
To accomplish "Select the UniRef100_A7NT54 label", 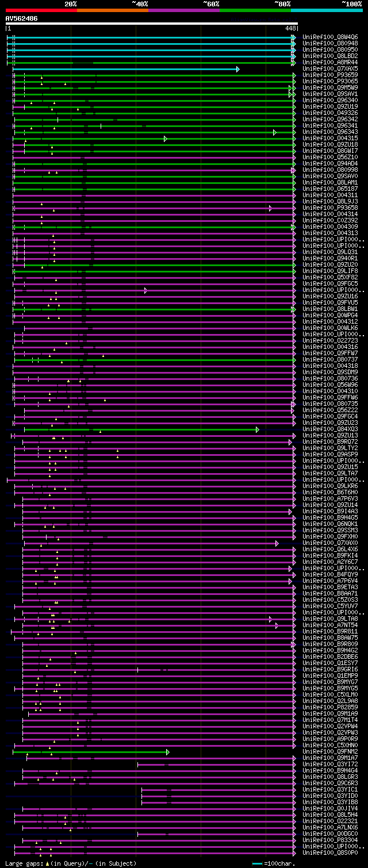I will [x=330, y=625].
